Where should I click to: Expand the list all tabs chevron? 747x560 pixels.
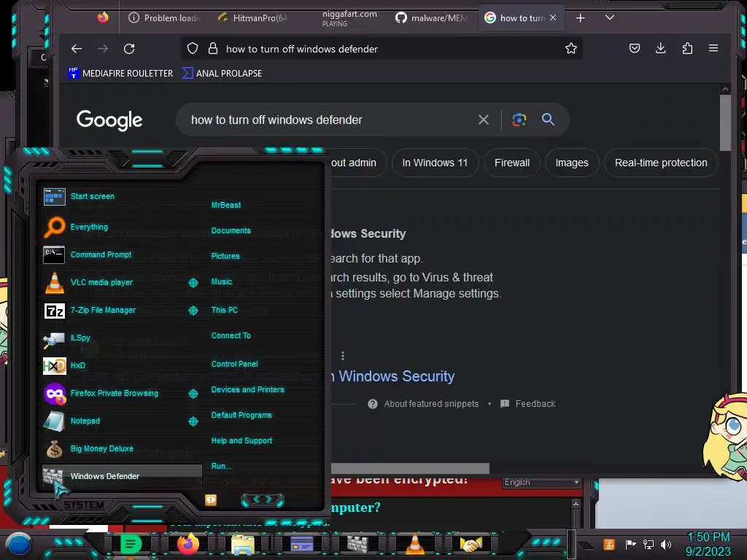pos(609,17)
